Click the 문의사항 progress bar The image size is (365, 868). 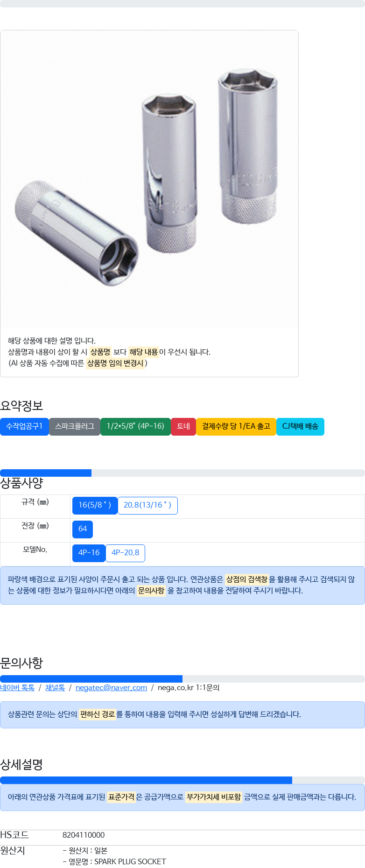(182, 679)
